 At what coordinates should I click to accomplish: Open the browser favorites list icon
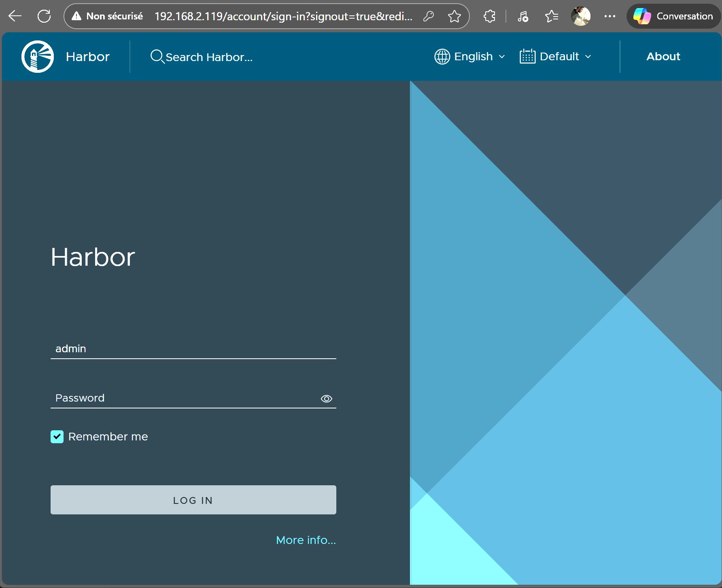tap(551, 16)
